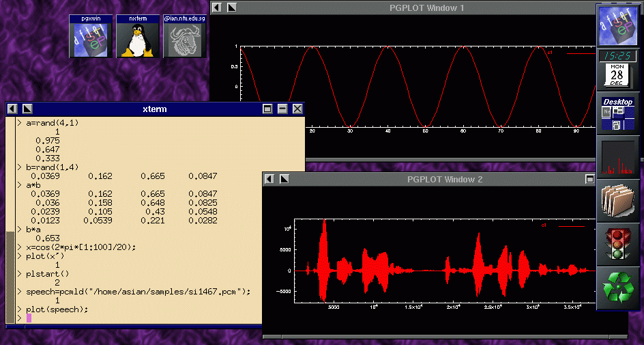Click PGPLOT Window 2 right-side title button
This screenshot has width=644, height=345.
(x=589, y=179)
